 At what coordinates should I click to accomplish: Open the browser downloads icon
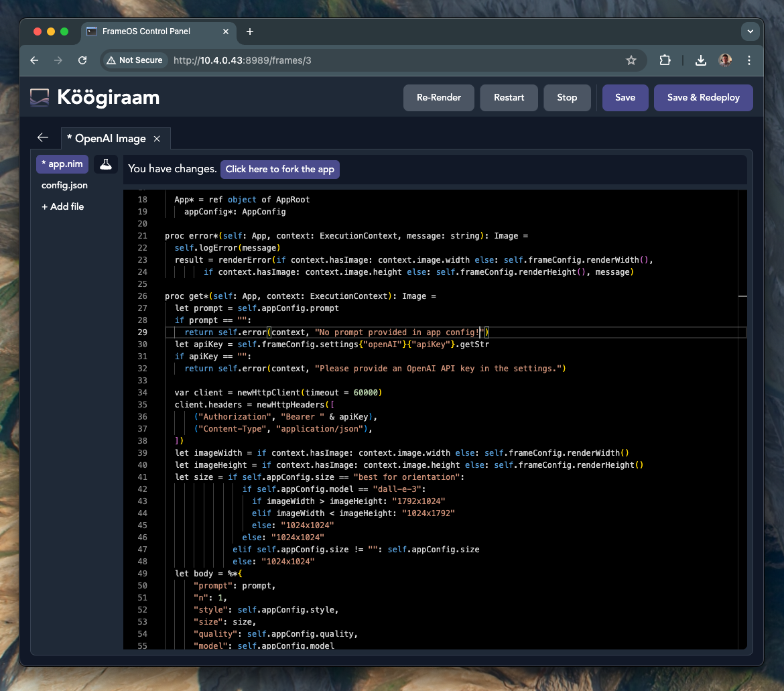pyautogui.click(x=700, y=60)
